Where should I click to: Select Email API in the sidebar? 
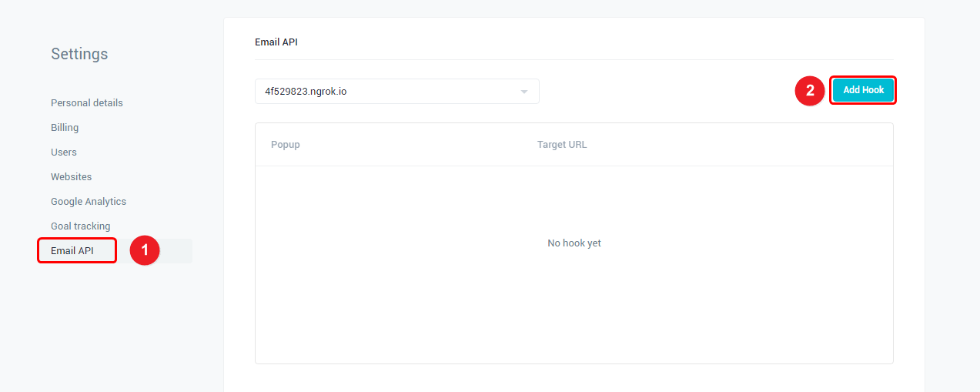pyautogui.click(x=72, y=251)
